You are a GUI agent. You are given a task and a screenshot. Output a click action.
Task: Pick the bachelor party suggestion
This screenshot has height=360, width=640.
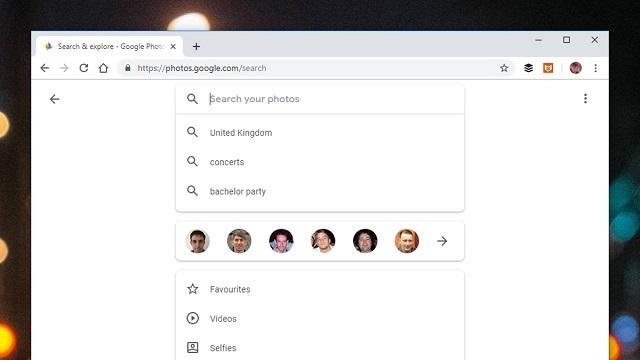pos(320,191)
